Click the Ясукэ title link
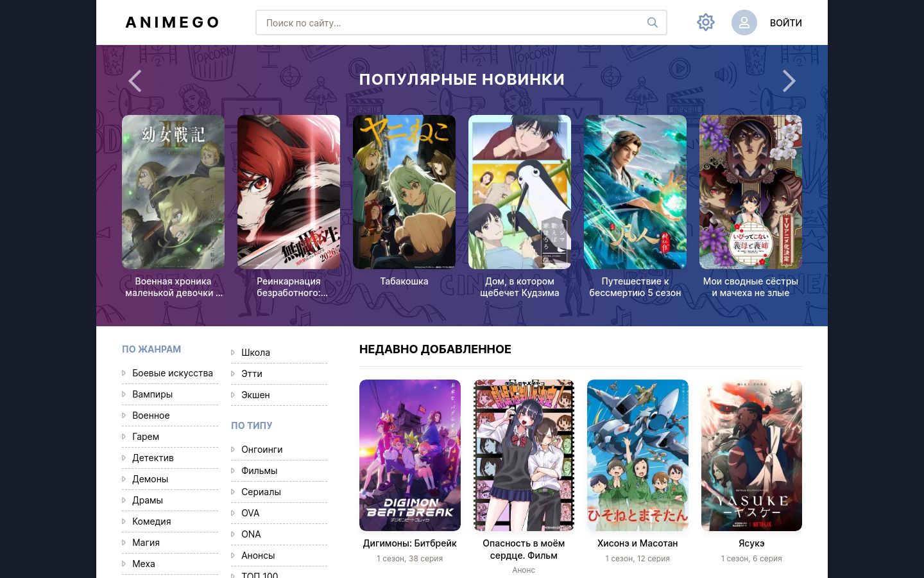The height and width of the screenshot is (578, 924). [x=751, y=543]
